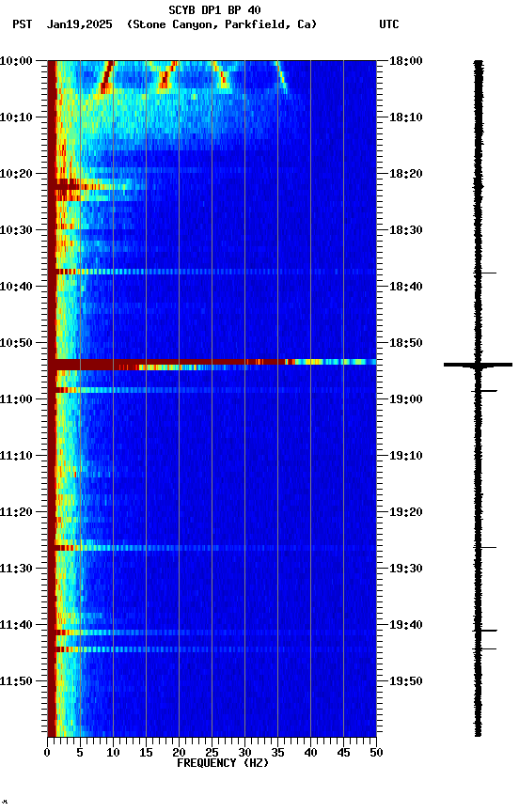Click the largest seismogram spike near 18:54
The width and height of the screenshot is (519, 812).
point(478,365)
